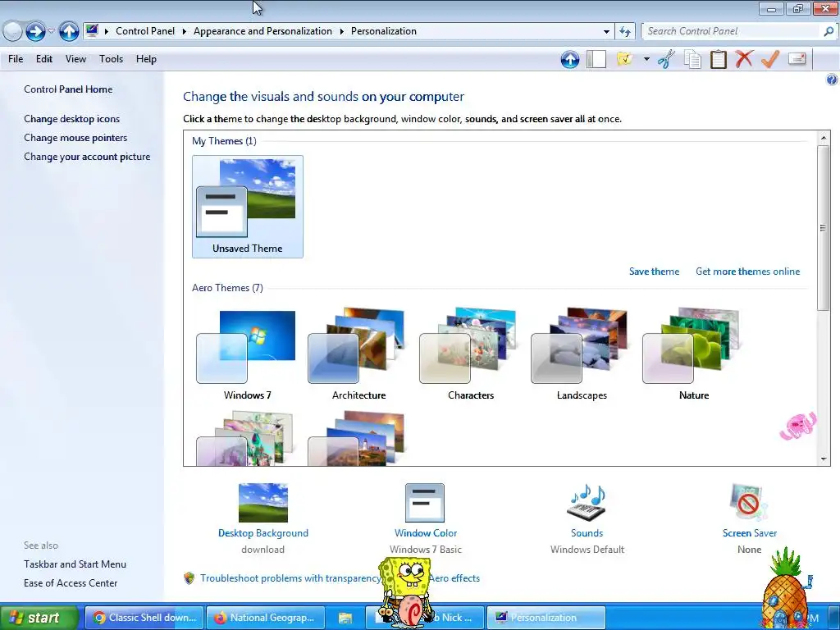The width and height of the screenshot is (840, 630).
Task: Open Change mouse pointers link
Action: (75, 138)
